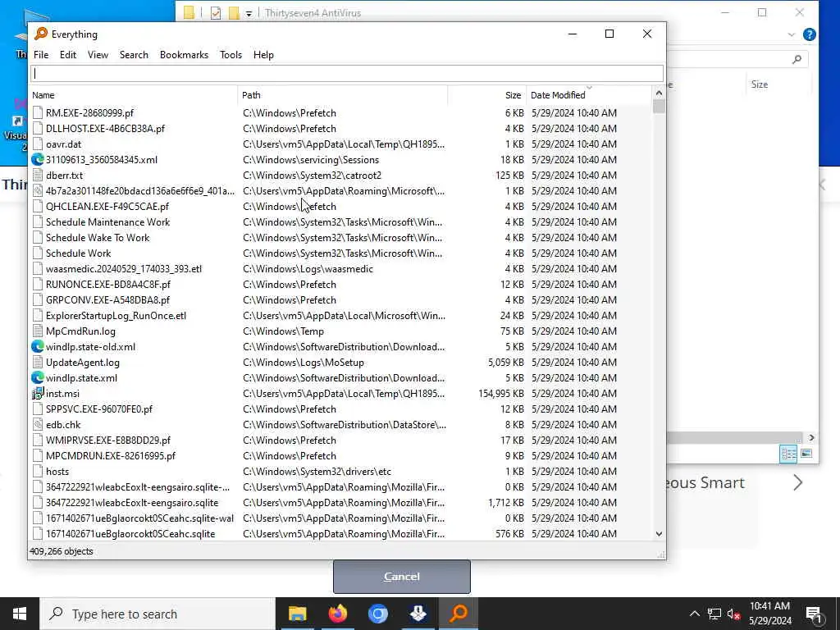Click the results vertical scrollbar thumb
The width and height of the screenshot is (840, 630).
659,106
